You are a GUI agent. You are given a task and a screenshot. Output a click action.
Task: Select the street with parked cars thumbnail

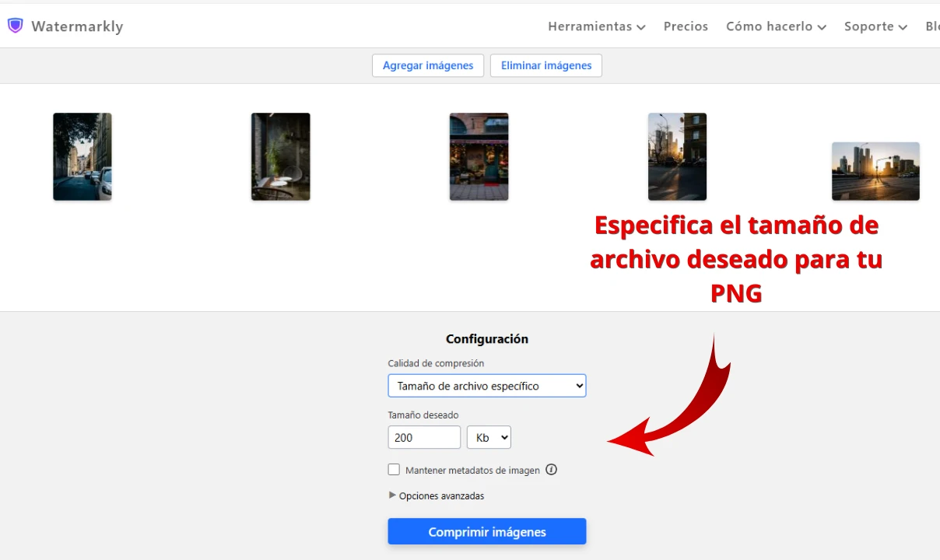tap(82, 156)
